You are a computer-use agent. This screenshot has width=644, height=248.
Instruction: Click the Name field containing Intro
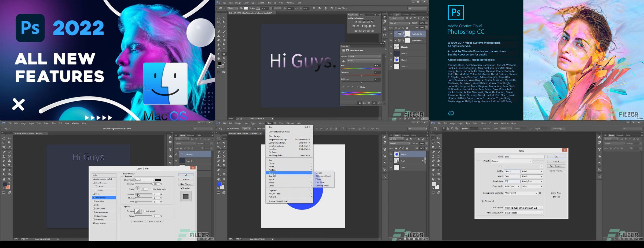(524, 157)
